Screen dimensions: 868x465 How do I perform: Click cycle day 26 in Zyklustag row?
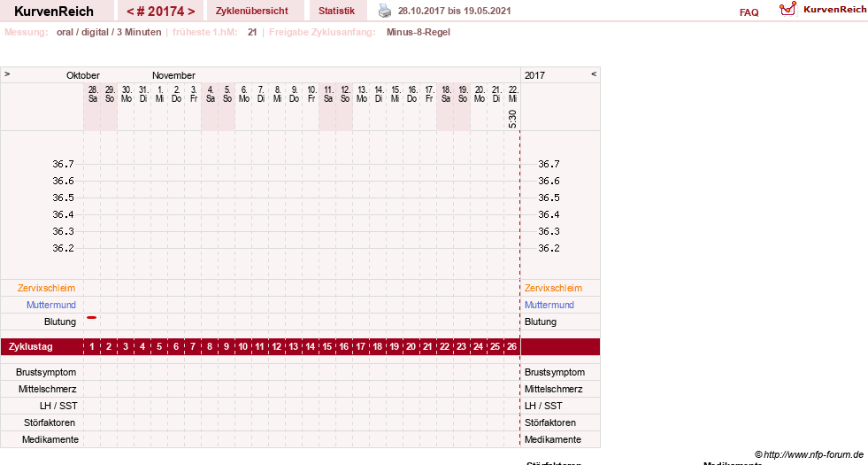(511, 347)
